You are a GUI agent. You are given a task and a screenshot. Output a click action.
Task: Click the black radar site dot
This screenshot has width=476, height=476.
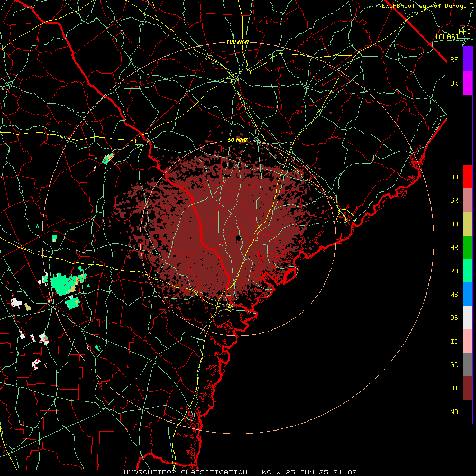(239, 238)
